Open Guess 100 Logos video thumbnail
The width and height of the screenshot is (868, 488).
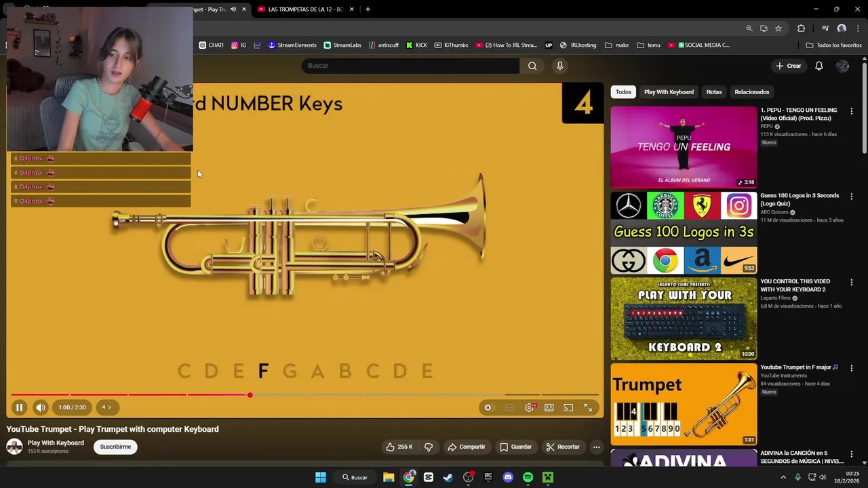tap(684, 232)
